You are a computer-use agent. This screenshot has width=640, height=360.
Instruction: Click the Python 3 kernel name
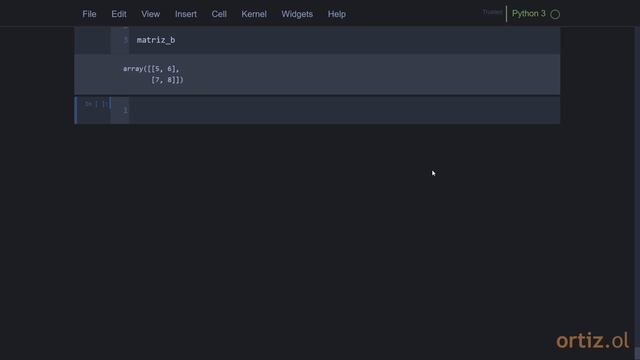click(x=529, y=13)
